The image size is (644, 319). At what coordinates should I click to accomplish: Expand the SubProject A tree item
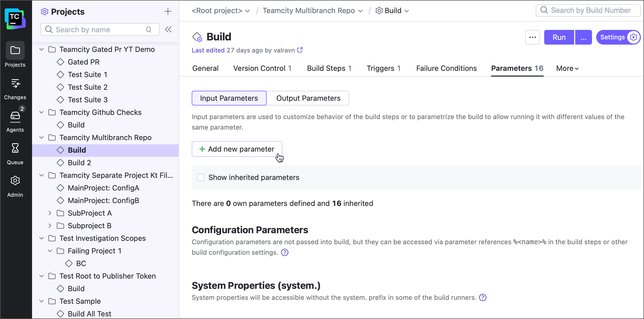click(x=50, y=213)
